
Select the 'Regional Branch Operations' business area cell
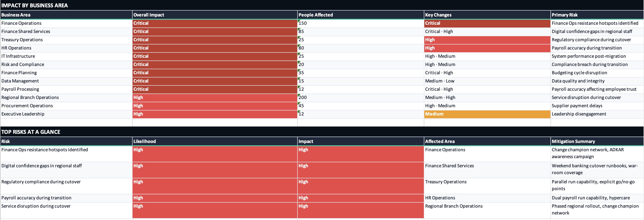66,97
